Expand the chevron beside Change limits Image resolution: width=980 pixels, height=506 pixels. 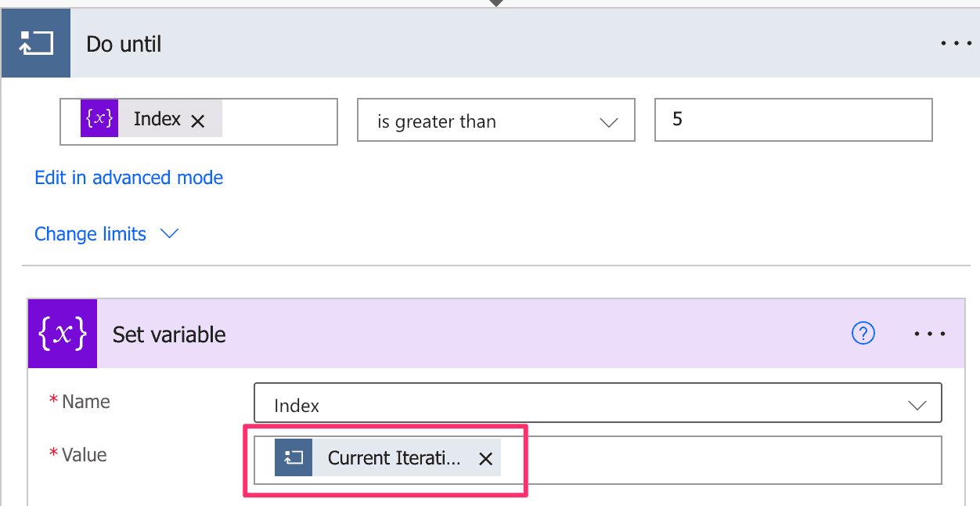pyautogui.click(x=169, y=233)
